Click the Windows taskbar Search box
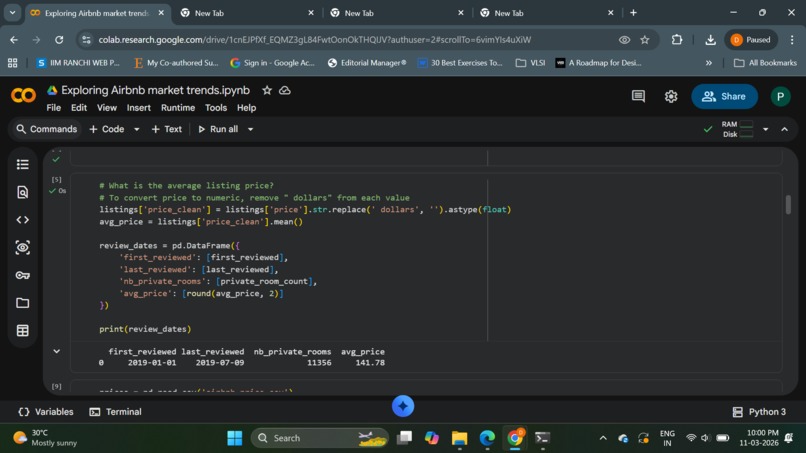 click(320, 438)
